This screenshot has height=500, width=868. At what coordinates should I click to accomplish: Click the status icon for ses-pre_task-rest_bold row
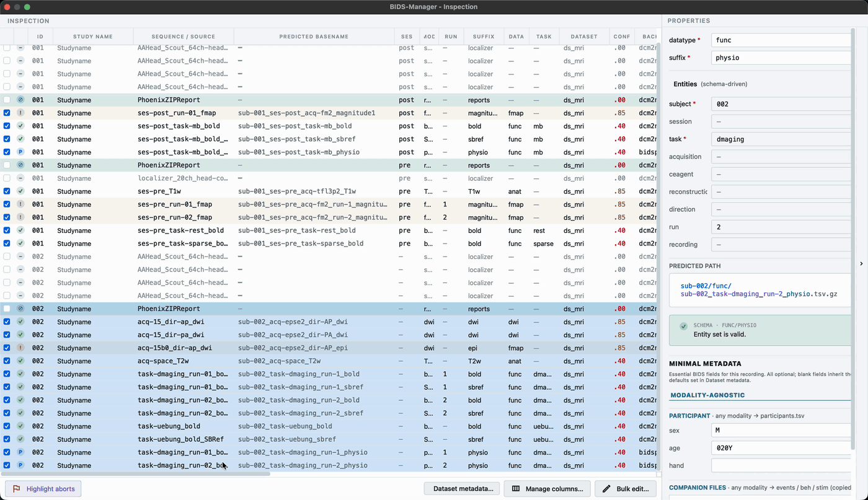(x=20, y=230)
